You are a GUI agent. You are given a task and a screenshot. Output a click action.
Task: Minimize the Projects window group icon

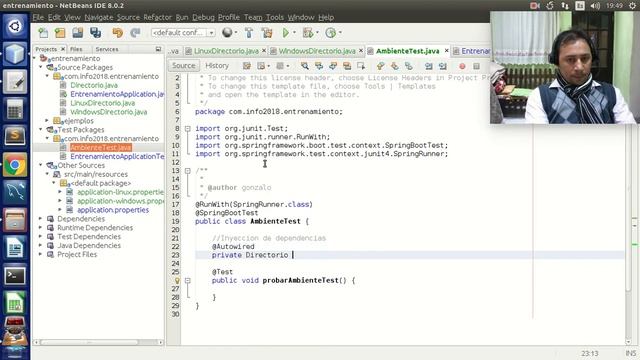click(158, 49)
